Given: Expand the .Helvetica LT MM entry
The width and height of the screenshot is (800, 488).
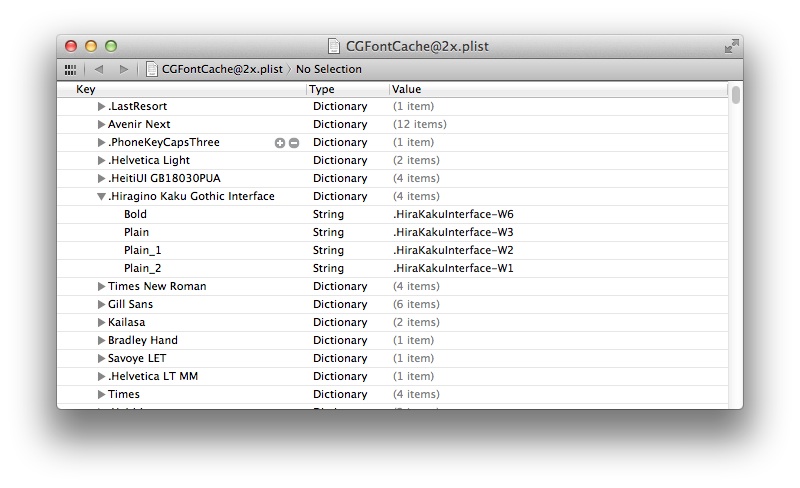Looking at the screenshot, I should 101,376.
